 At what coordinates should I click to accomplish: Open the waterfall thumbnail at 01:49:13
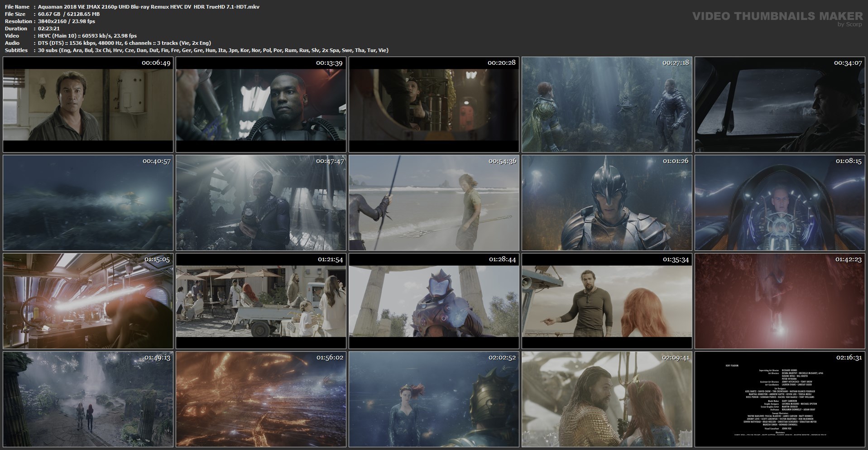(x=88, y=399)
